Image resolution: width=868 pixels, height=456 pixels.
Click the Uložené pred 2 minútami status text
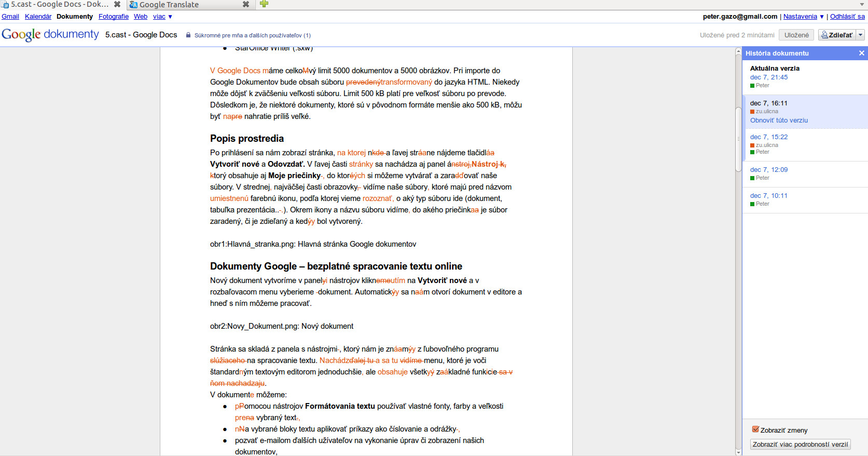[737, 35]
